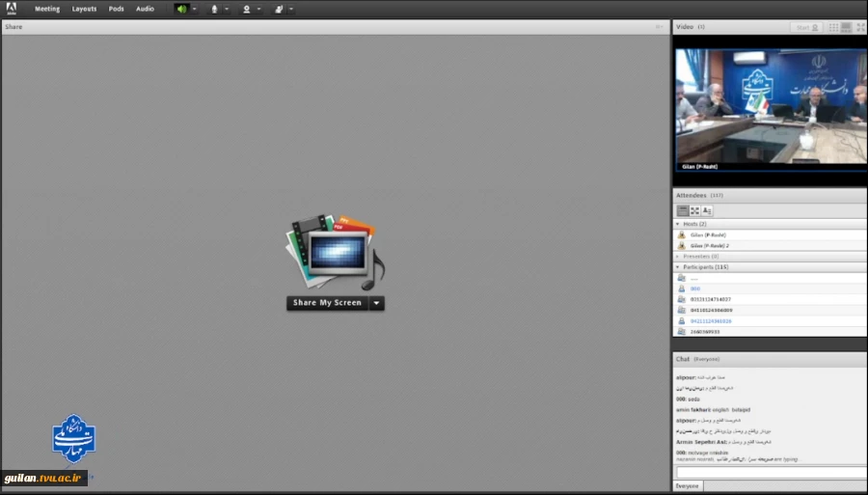Click the Share My Screen button
Viewport: 868px width, 495px height.
[x=327, y=303]
